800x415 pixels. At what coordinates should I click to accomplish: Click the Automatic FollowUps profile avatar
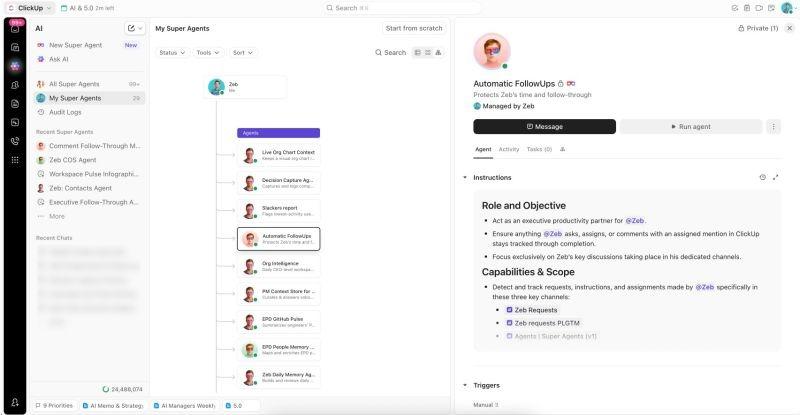pos(492,52)
